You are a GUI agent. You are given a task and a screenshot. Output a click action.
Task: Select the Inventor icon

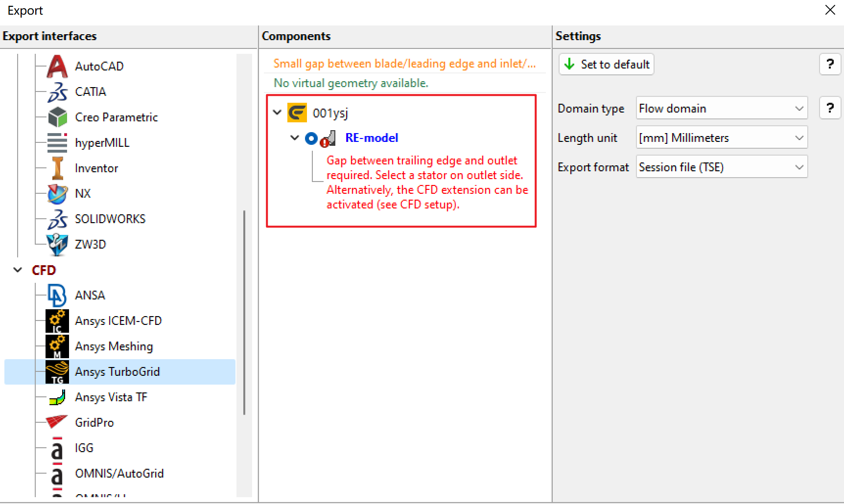(x=57, y=168)
